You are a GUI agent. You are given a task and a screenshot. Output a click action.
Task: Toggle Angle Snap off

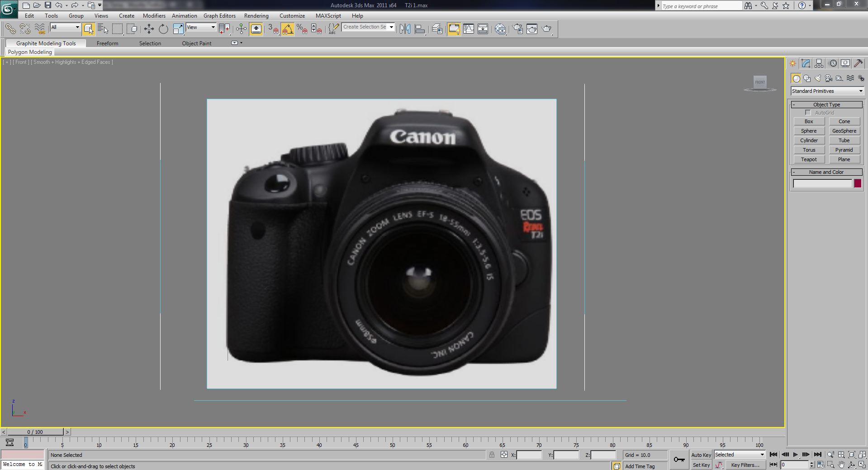pos(288,29)
